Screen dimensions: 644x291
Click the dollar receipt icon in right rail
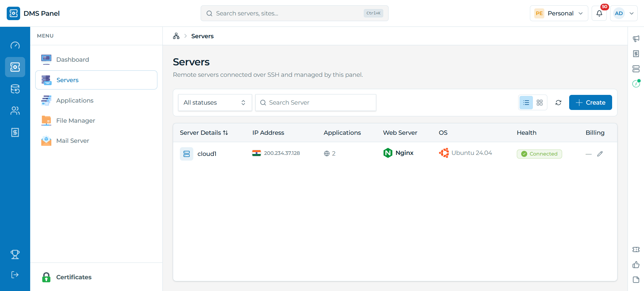636,54
